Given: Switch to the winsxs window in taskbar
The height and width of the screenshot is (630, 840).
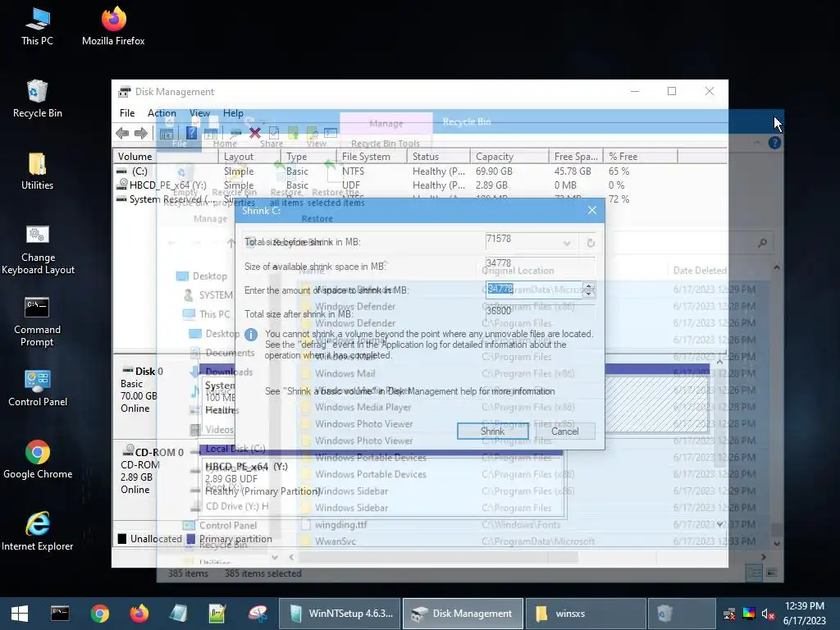Looking at the screenshot, I should pos(586,614).
